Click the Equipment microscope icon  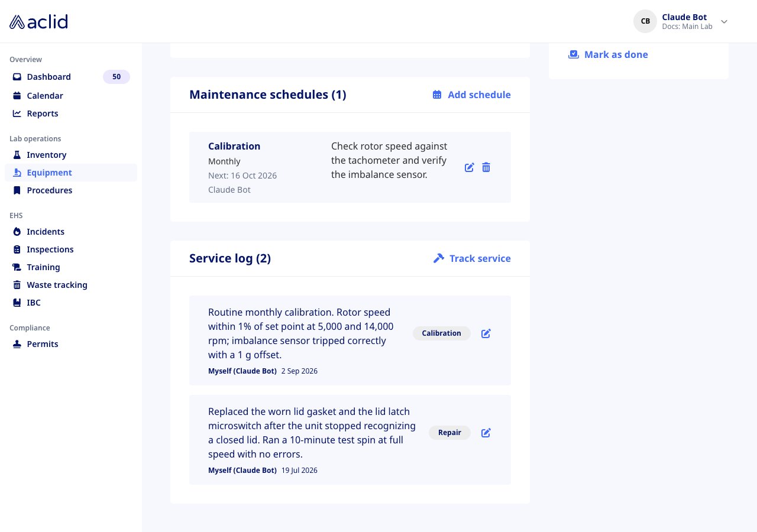point(17,173)
